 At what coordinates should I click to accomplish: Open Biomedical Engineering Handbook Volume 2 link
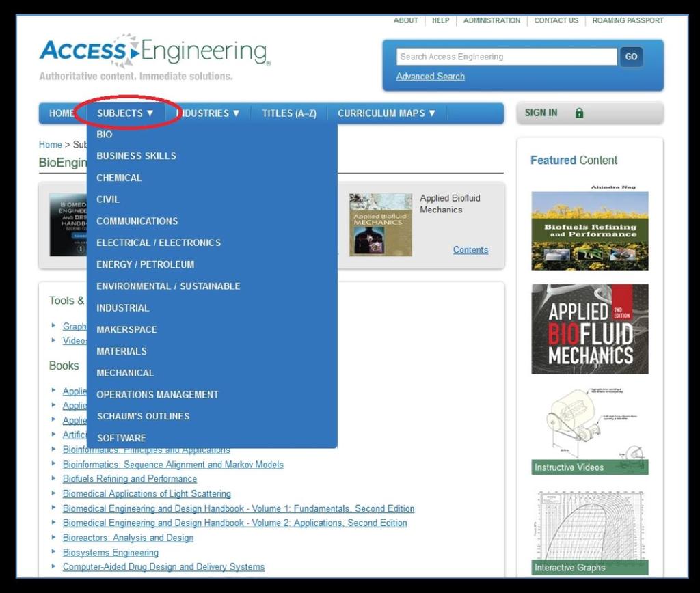(235, 523)
